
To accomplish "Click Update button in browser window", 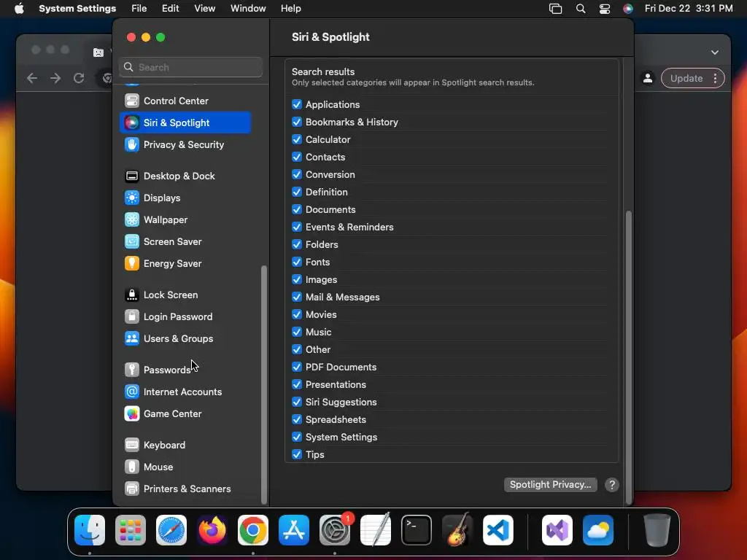I will (x=686, y=79).
